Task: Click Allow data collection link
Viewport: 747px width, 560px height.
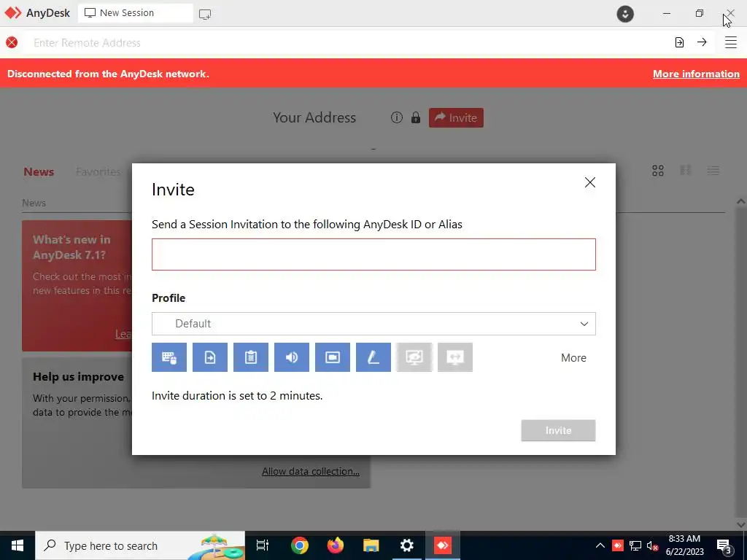Action: 311,472
